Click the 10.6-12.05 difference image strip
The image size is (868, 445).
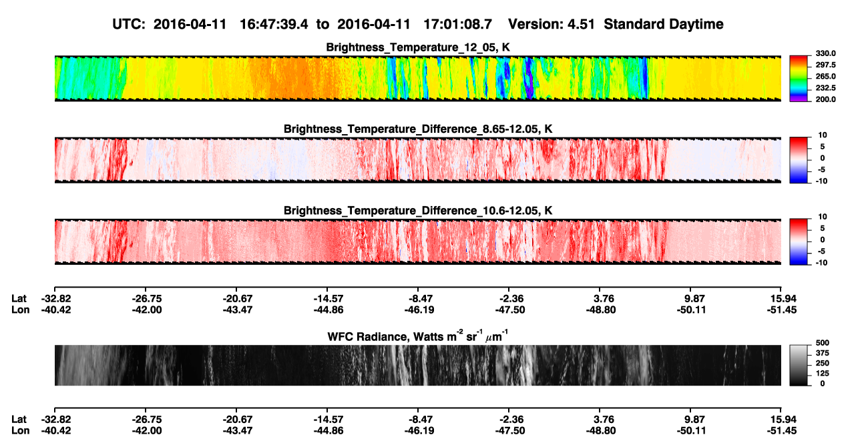click(x=417, y=242)
